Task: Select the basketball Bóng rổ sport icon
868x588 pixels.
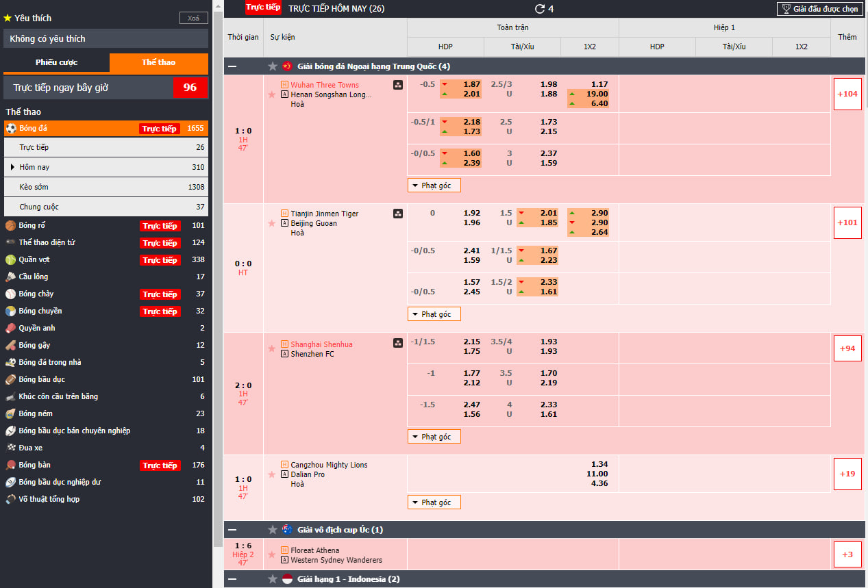Action: click(x=10, y=225)
